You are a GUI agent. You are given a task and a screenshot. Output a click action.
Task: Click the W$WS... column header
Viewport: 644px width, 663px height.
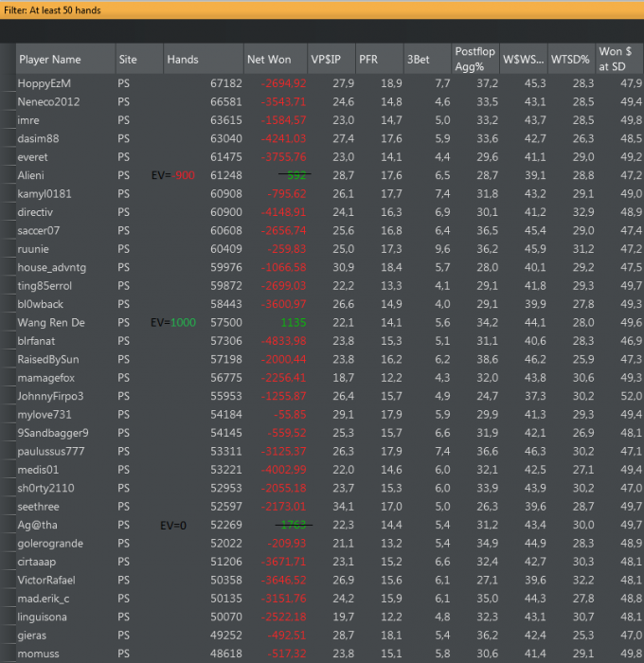(524, 59)
